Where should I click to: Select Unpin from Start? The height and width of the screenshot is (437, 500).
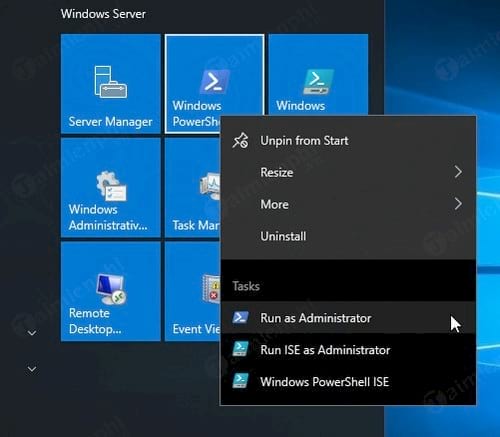point(348,140)
